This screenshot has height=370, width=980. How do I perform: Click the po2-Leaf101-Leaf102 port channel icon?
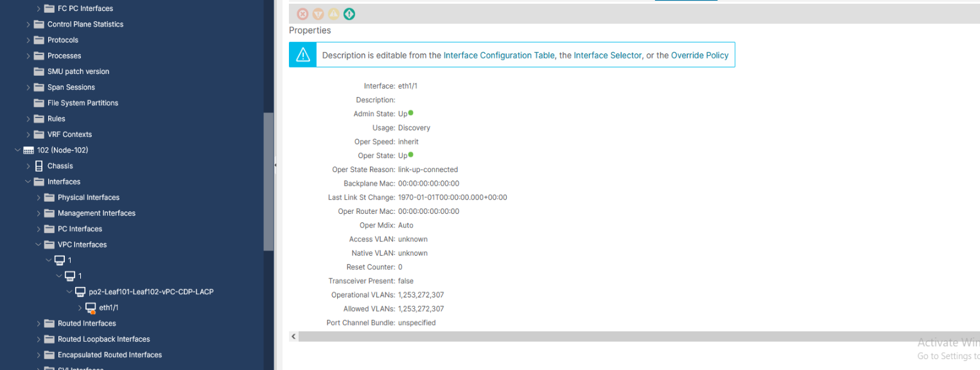click(80, 291)
